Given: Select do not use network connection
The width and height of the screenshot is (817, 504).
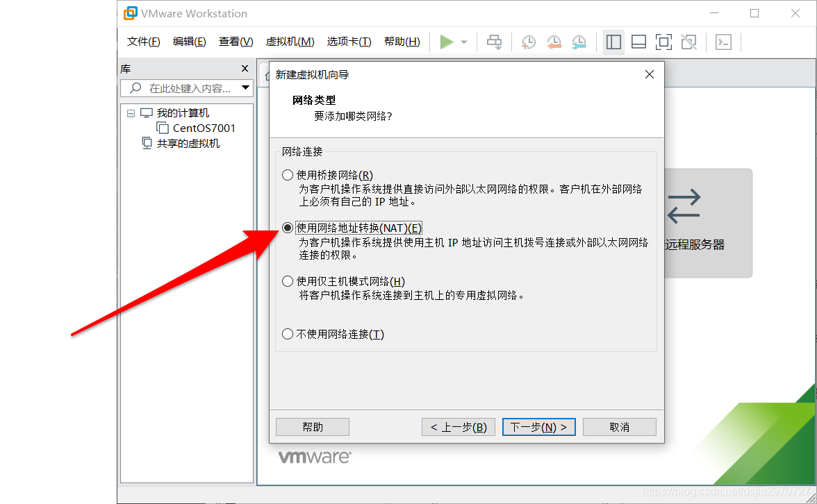Looking at the screenshot, I should click(288, 335).
